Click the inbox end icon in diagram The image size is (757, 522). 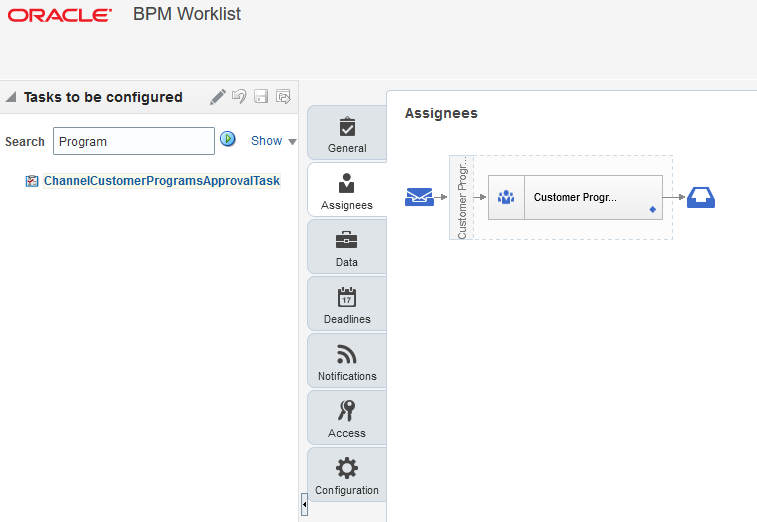(701, 197)
